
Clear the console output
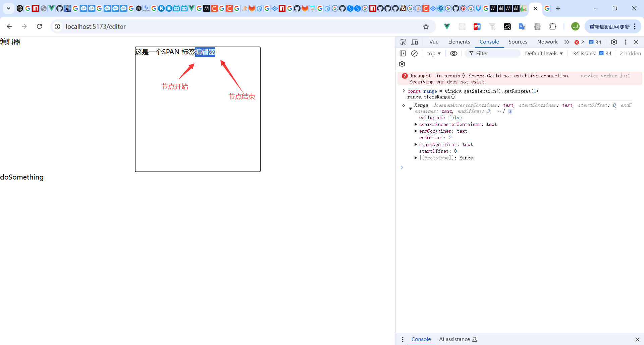click(415, 54)
